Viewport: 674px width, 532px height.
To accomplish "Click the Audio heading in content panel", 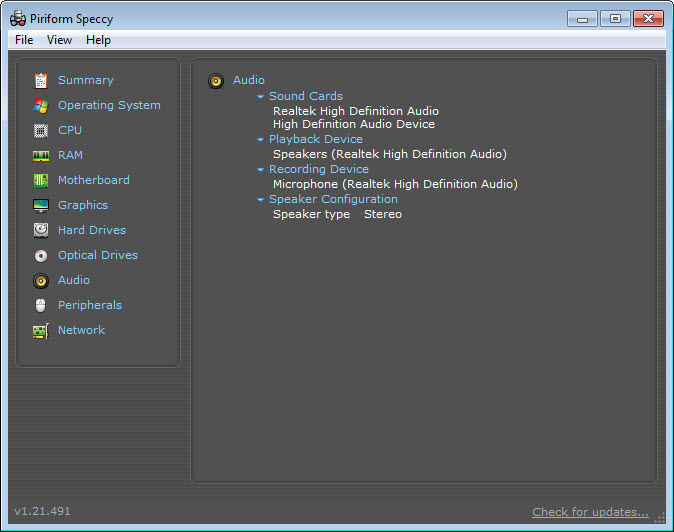I will 249,80.
